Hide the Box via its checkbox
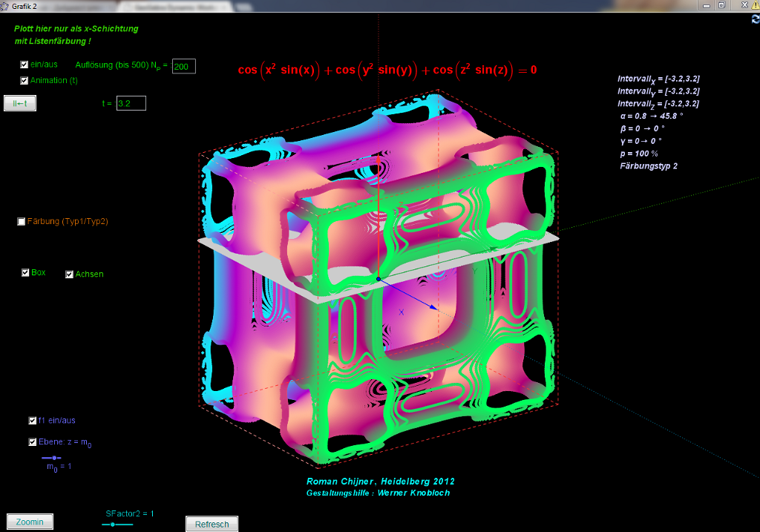 coord(25,273)
